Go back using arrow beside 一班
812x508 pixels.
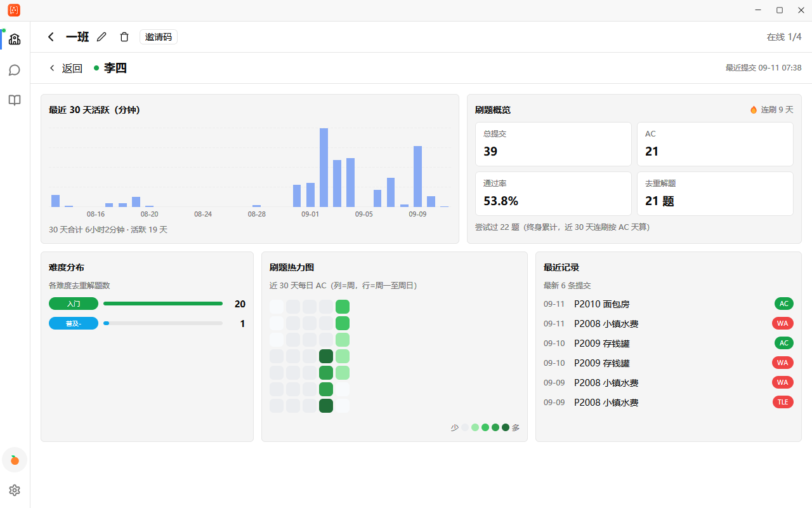pyautogui.click(x=51, y=37)
